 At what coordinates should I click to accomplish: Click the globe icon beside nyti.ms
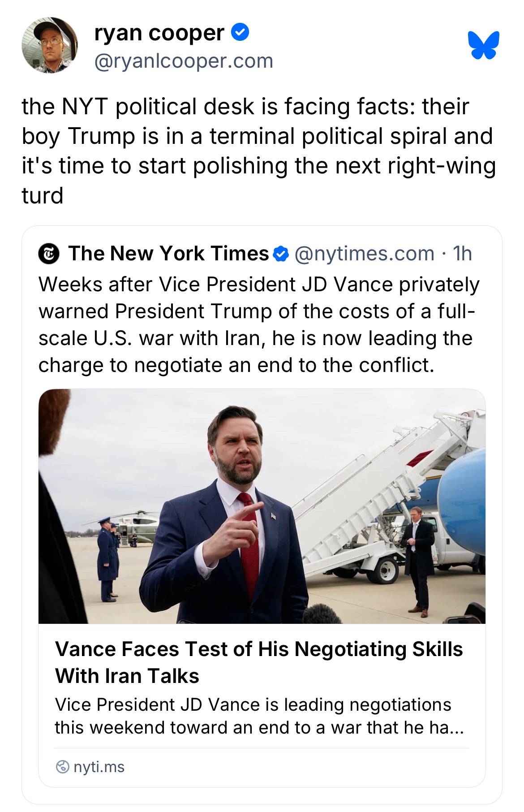pos(62,767)
